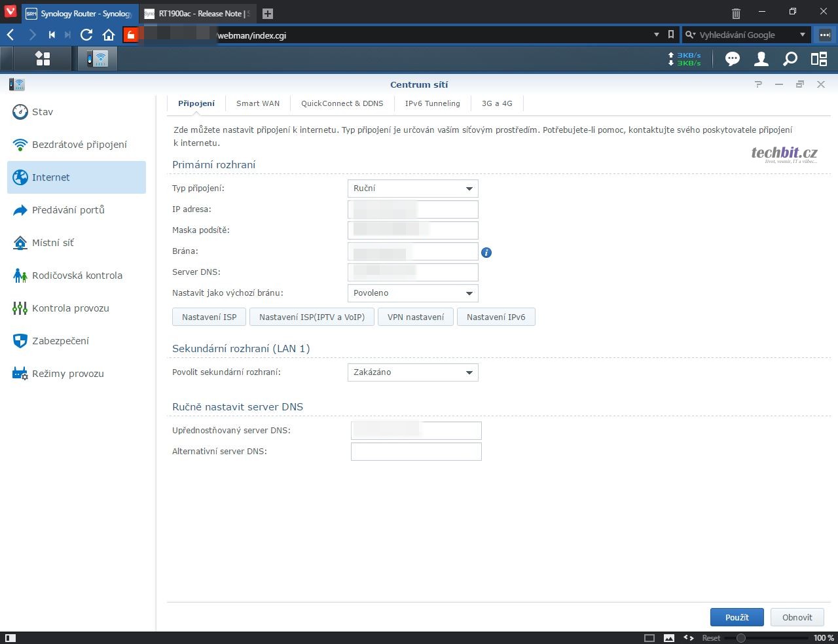Open the notifications speech bubble icon
Viewport: 838px width, 644px height.
coord(732,59)
